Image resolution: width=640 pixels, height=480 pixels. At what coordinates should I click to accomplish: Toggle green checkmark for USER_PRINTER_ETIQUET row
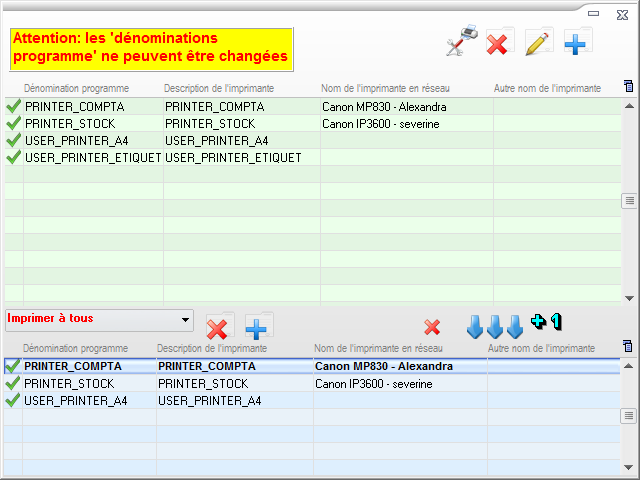tap(14, 157)
